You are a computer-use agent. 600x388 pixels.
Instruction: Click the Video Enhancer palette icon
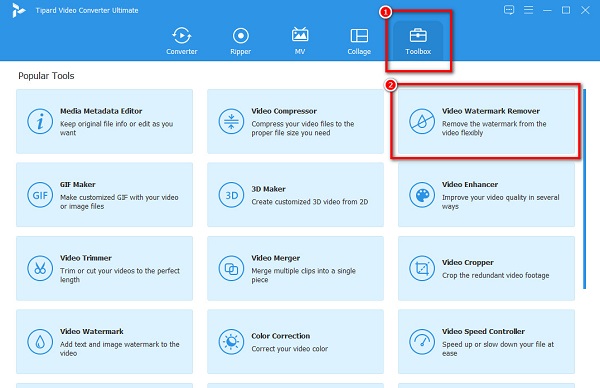(x=422, y=195)
